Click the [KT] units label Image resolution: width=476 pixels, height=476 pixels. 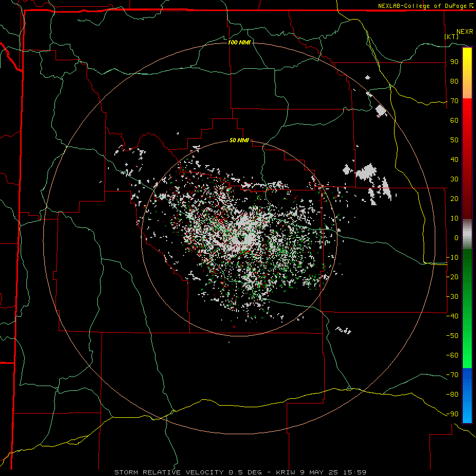tap(452, 36)
